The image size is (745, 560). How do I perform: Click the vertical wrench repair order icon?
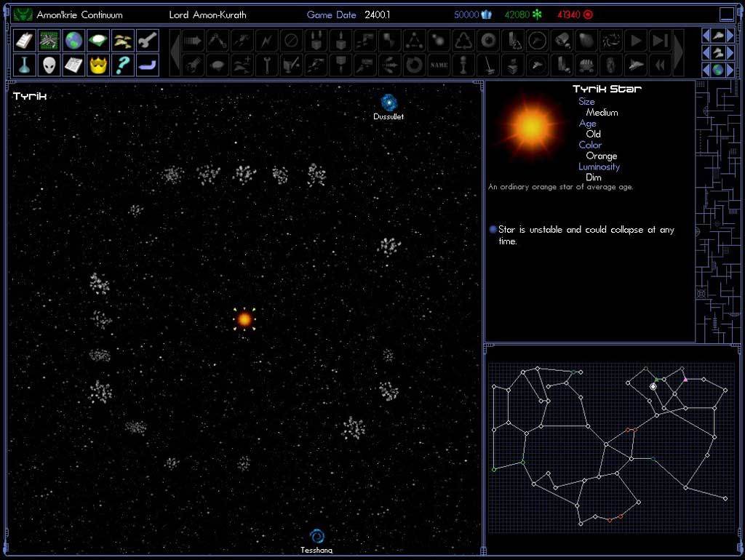tap(266, 65)
